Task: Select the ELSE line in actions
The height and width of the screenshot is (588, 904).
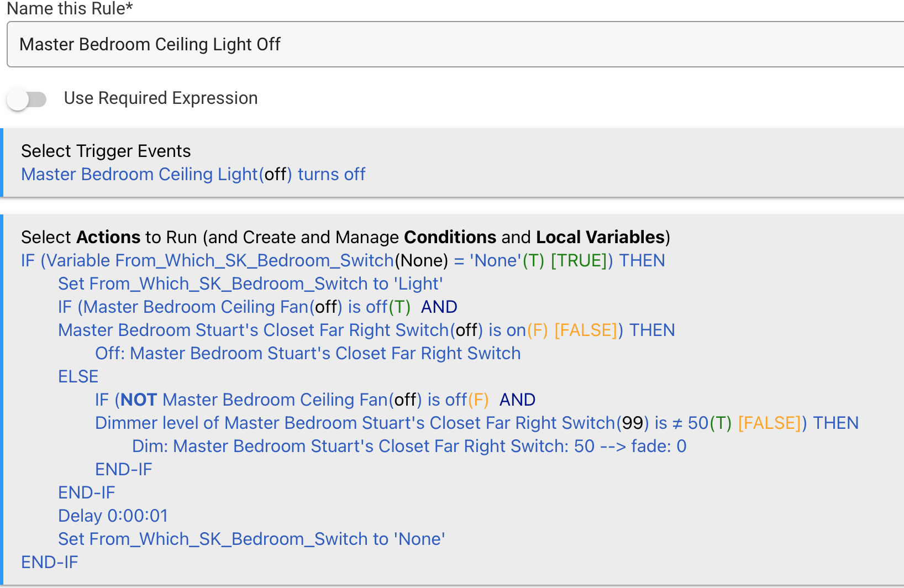Action: click(78, 376)
